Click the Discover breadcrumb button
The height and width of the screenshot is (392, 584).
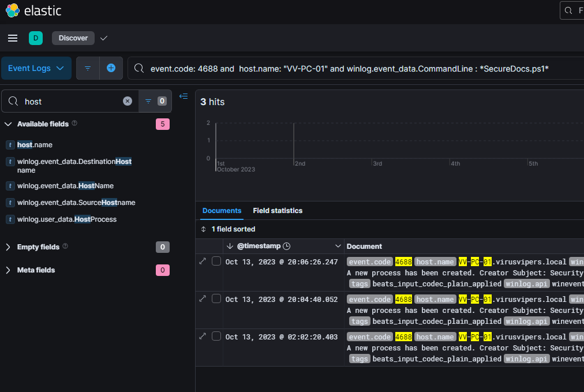coord(73,38)
